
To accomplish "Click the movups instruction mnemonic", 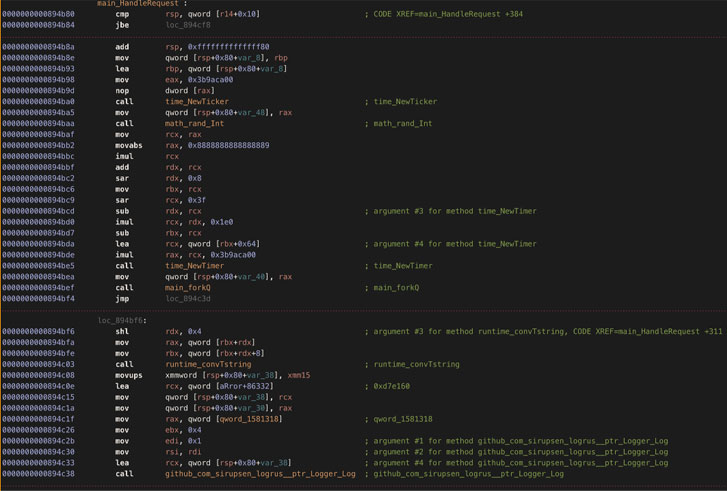I will (x=126, y=375).
